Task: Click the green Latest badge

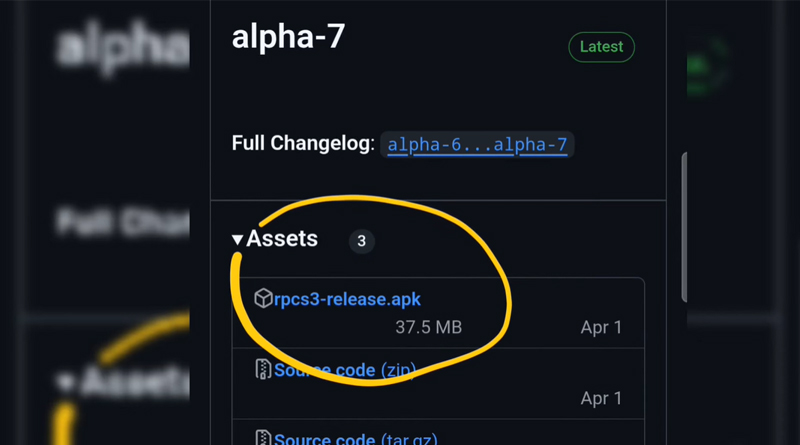Action: click(x=602, y=47)
